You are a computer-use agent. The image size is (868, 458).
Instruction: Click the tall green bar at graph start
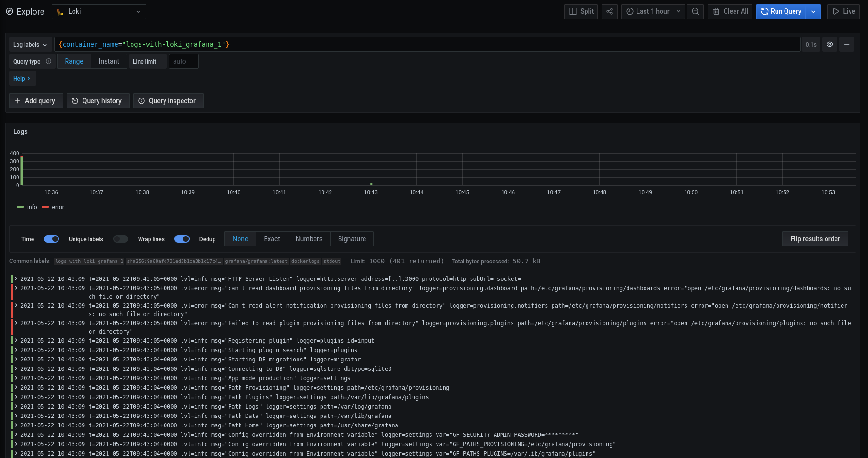tap(22, 171)
